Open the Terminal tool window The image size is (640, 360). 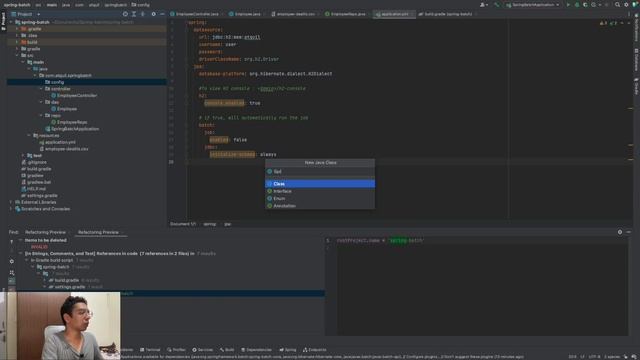[x=150, y=350]
